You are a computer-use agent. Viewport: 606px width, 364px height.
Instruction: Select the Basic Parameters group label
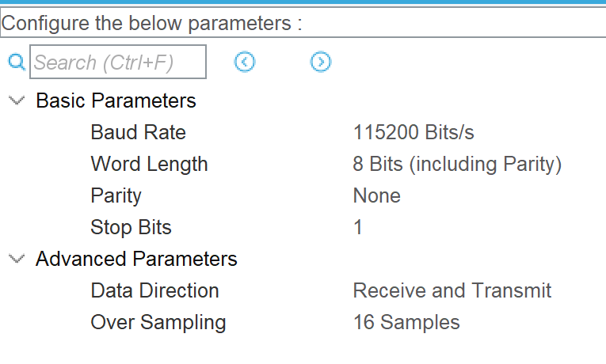pos(116,100)
